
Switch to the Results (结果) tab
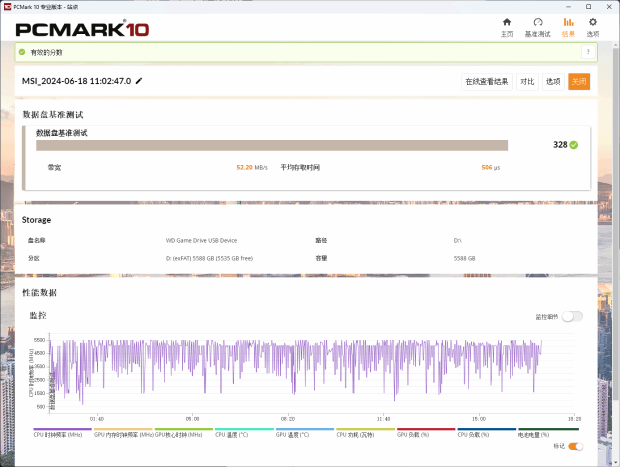[568, 27]
